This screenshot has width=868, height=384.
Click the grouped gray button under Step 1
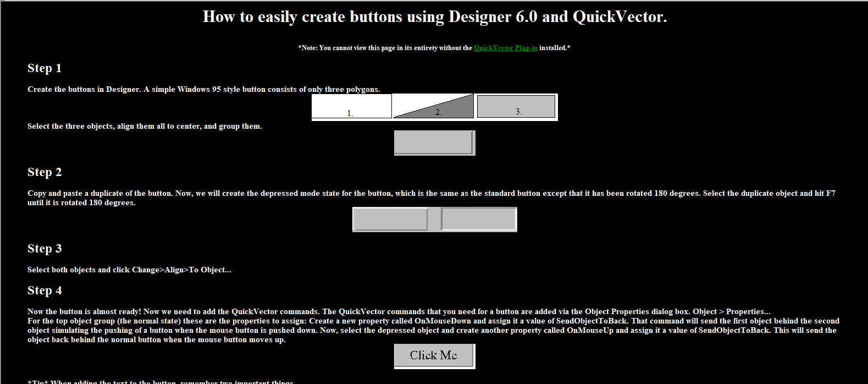434,143
